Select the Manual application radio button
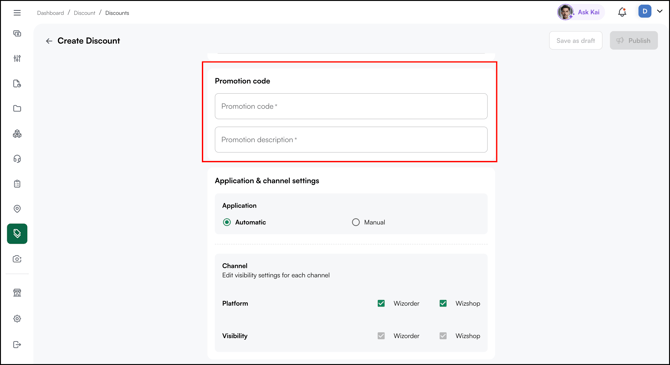670x365 pixels. [x=356, y=222]
